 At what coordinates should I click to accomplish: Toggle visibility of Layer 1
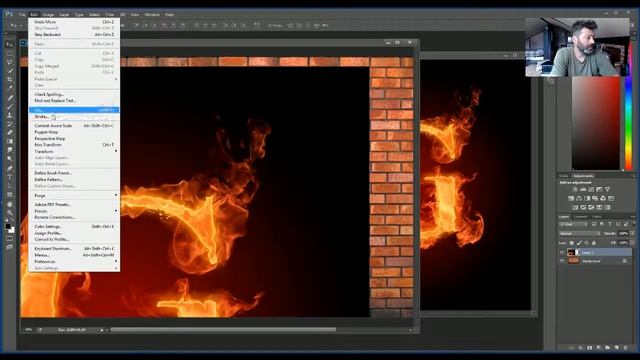click(x=562, y=252)
